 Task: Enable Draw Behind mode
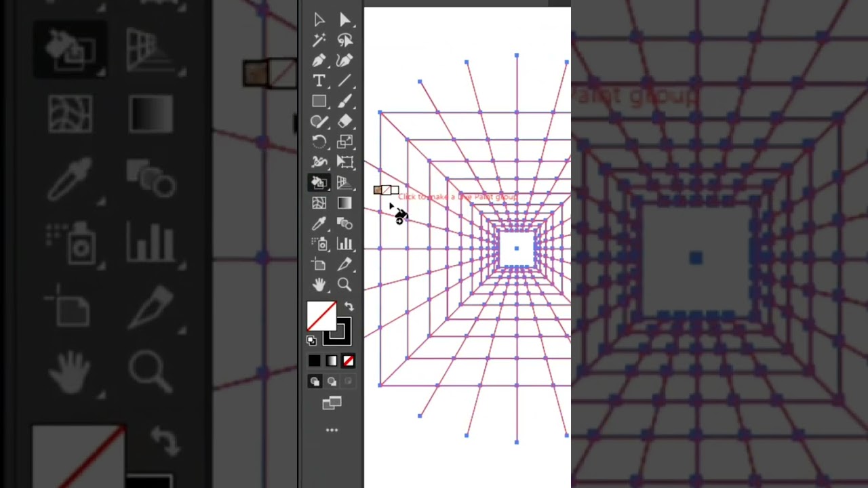coord(332,382)
